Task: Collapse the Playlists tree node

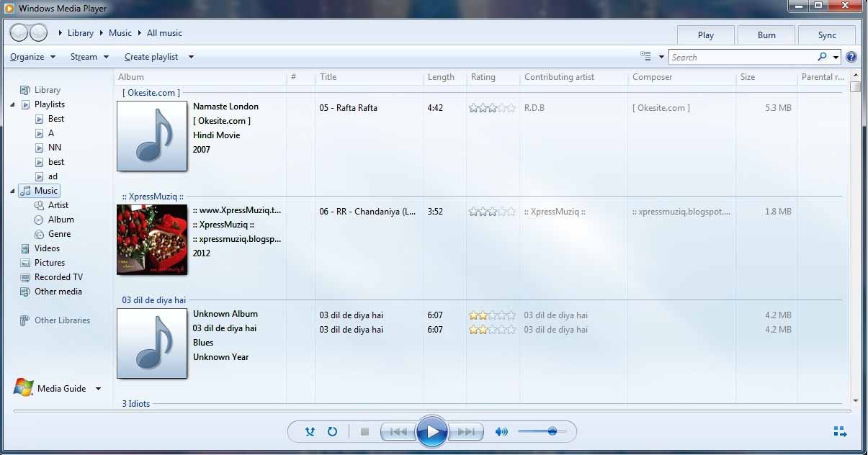Action: click(x=13, y=105)
